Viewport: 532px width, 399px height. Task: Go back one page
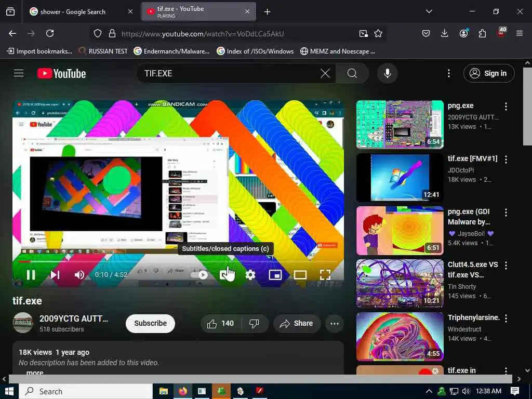(12, 33)
